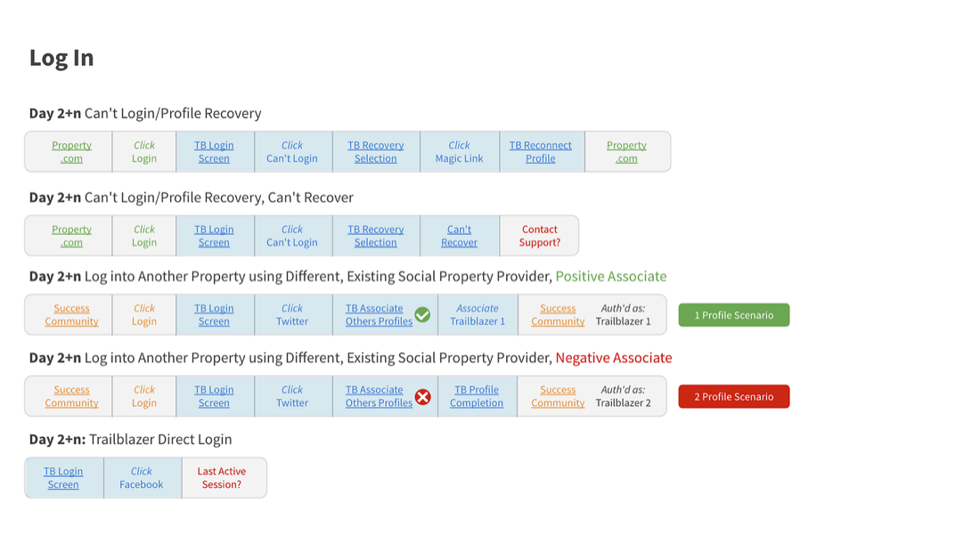
Task: Open final Property.com link in first row
Action: (626, 152)
